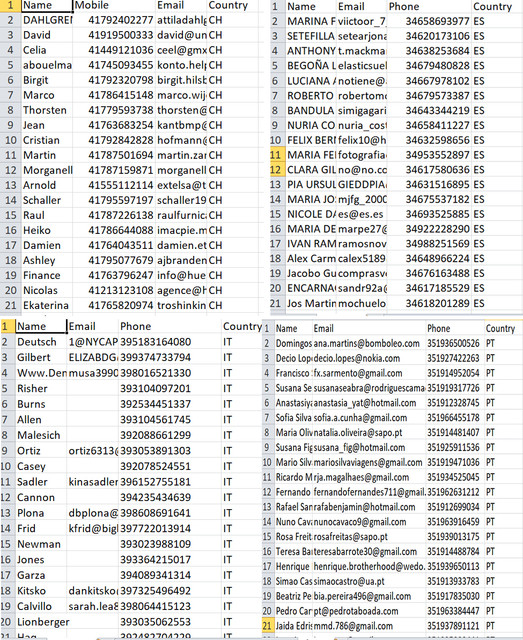
Task: Select email natalia.oliveira@sapo.pt
Action: [x=369, y=432]
